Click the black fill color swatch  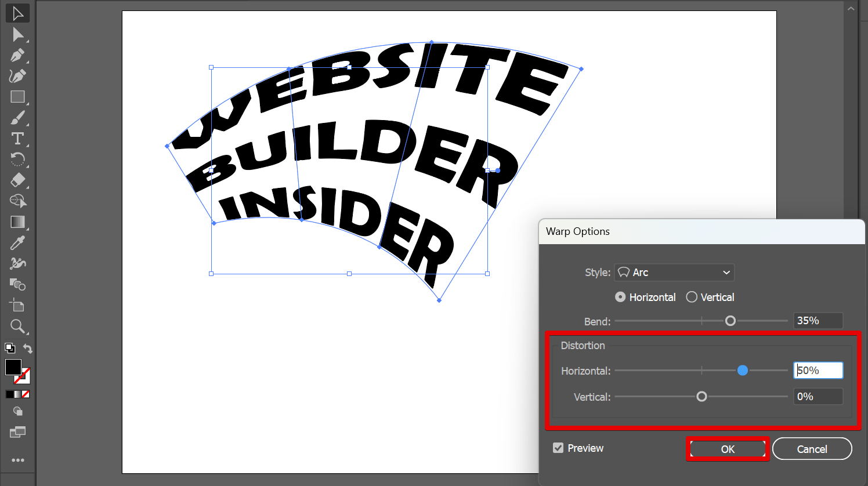13,367
